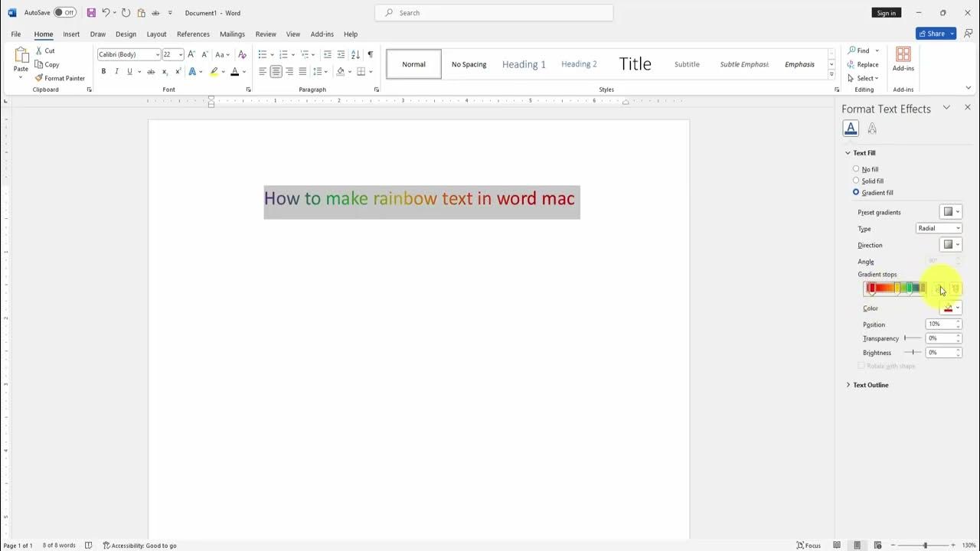Switch to the Layout tab
Viewport: 980px width, 551px height.
156,34
